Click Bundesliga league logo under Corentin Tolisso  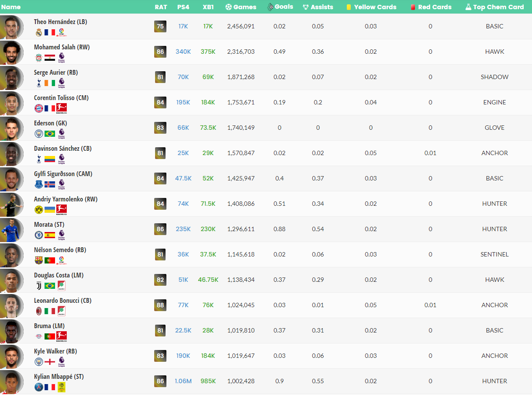pyautogui.click(x=62, y=108)
